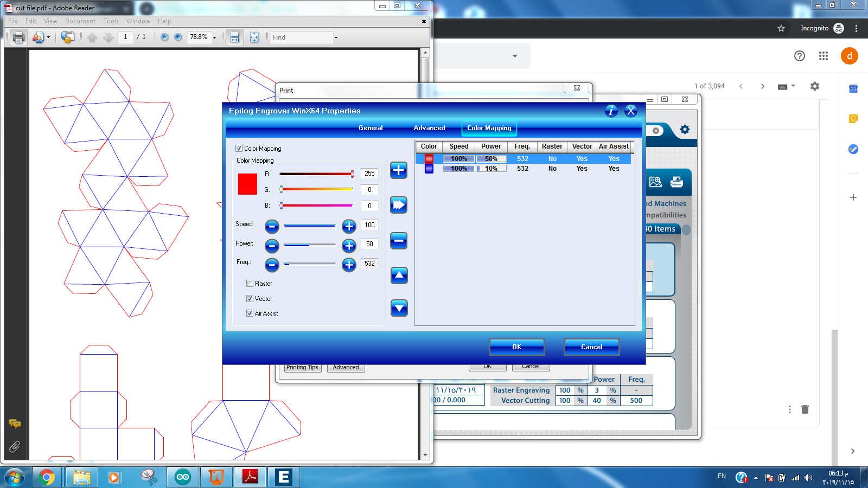Screen dimensions: 868x488
Task: Open the File menu in Adobe Reader
Action: pyautogui.click(x=13, y=21)
